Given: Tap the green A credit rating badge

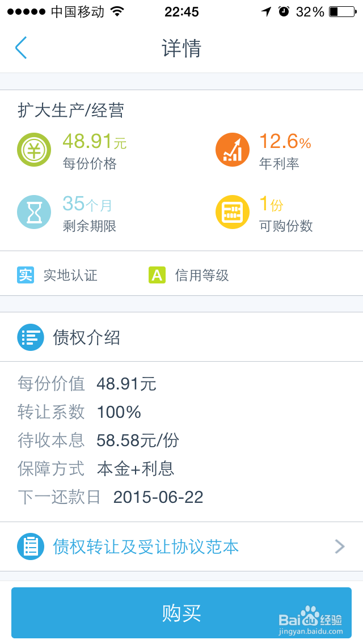Looking at the screenshot, I should [157, 275].
